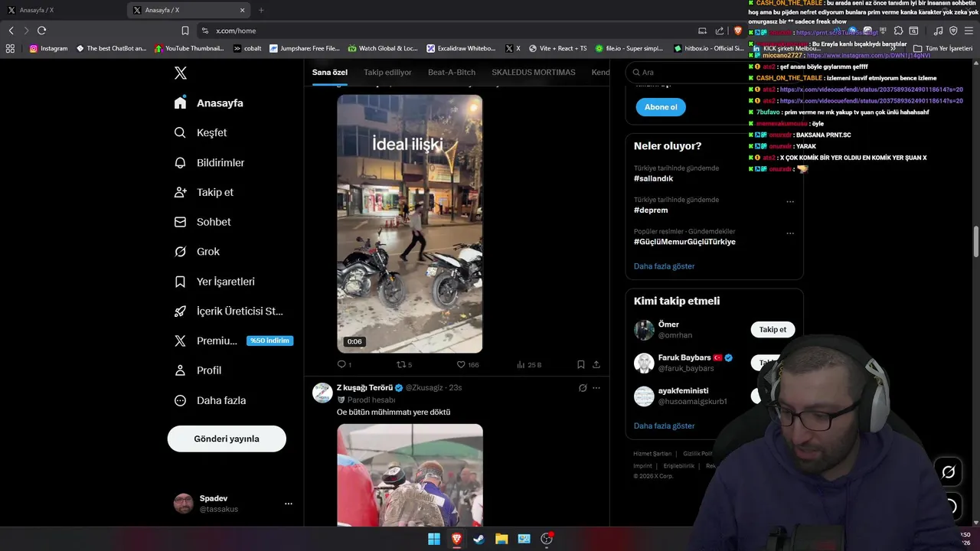Viewport: 980px width, 551px height.
Task: Switch to Sana özel tab
Action: click(330, 72)
